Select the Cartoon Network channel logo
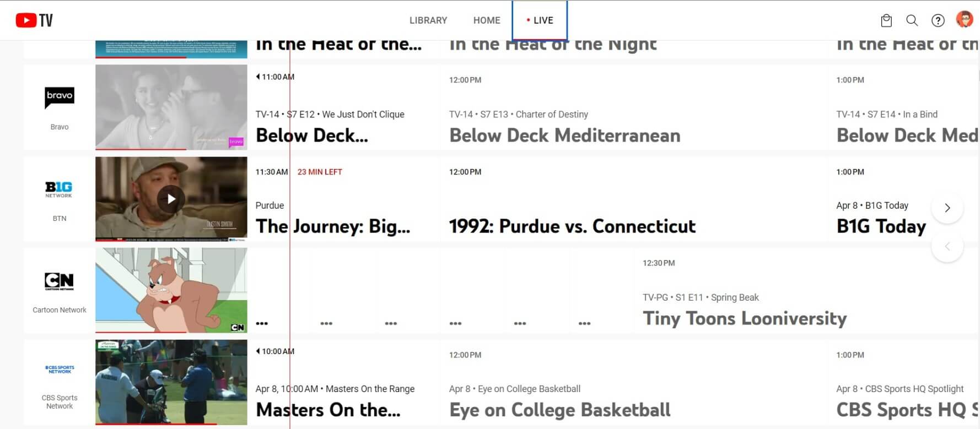 click(60, 281)
